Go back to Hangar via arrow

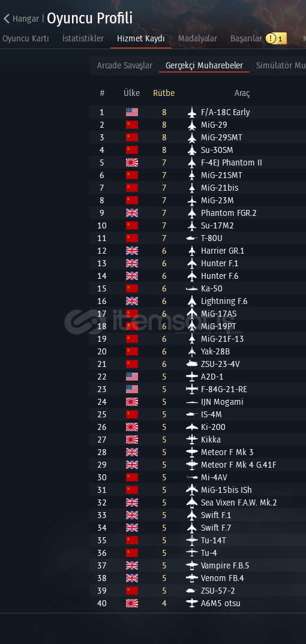[x=7, y=19]
